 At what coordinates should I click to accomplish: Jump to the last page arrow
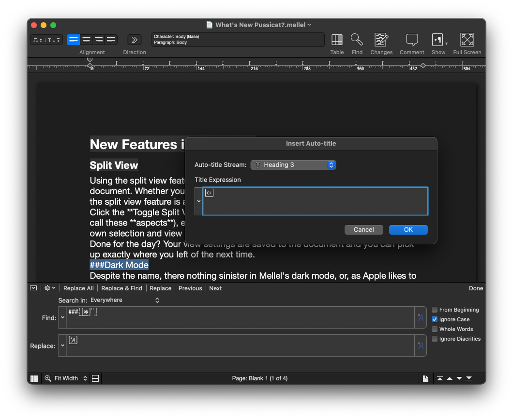click(x=469, y=378)
